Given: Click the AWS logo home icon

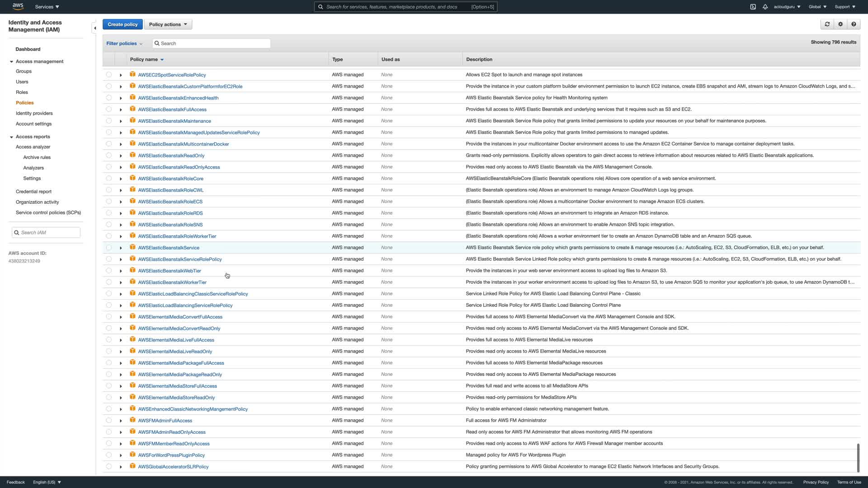Looking at the screenshot, I should point(18,6).
